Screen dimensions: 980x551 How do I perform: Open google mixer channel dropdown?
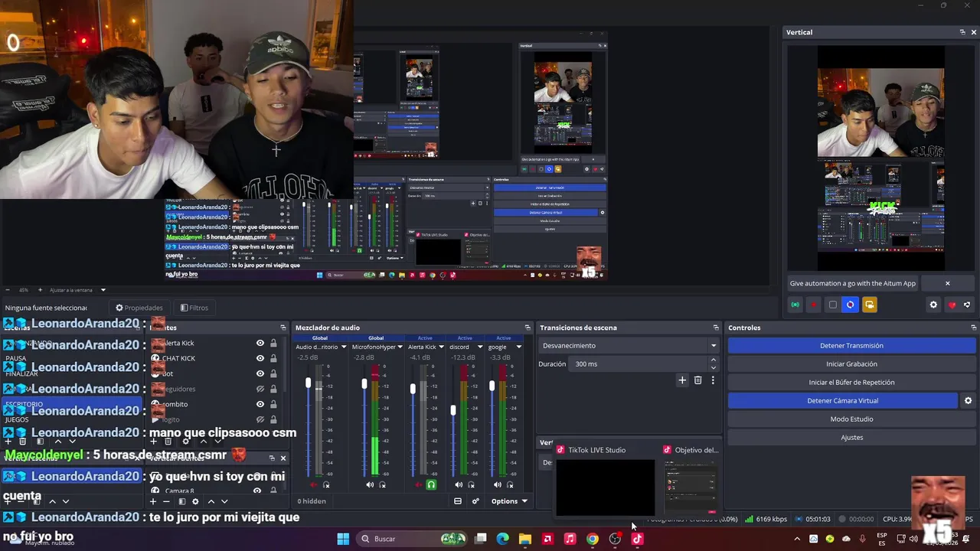point(518,347)
